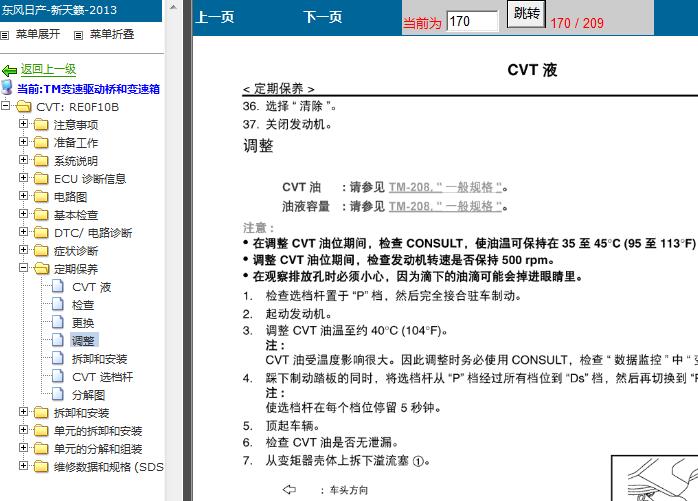This screenshot has width=698, height=501.
Task: Open the 更换 tree item
Action: 83,323
